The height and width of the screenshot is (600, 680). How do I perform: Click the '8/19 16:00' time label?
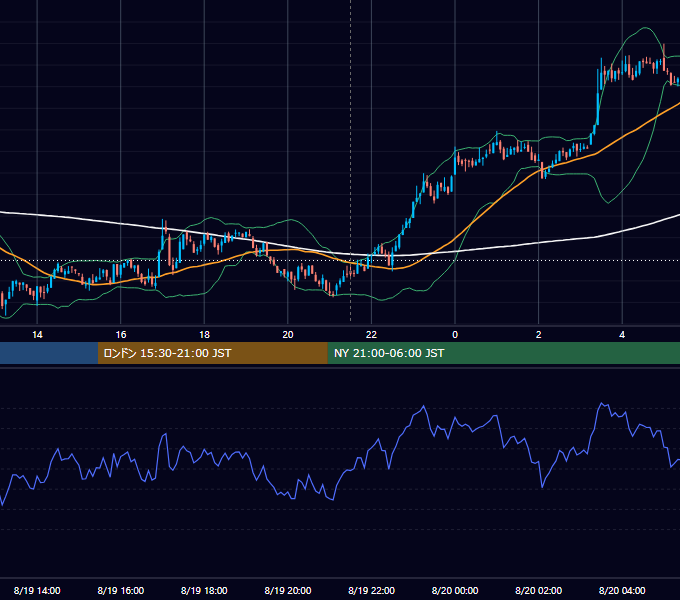(x=121, y=590)
